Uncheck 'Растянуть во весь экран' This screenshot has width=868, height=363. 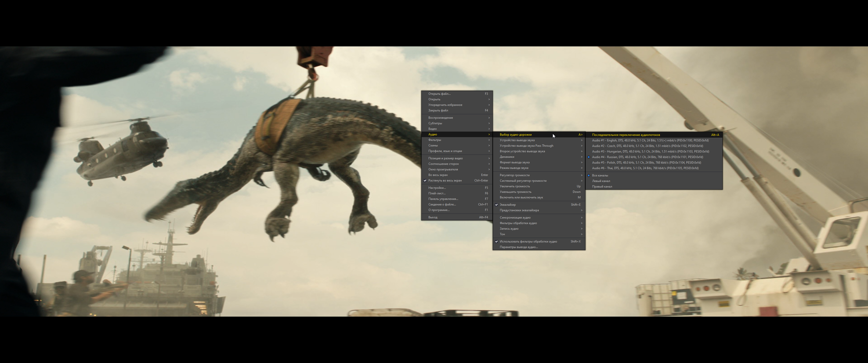[457, 180]
